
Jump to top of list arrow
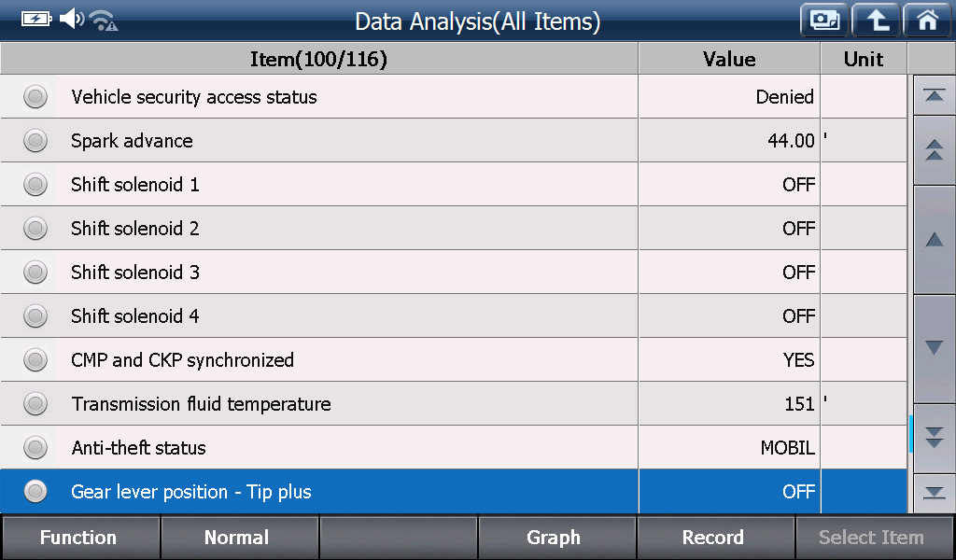click(x=934, y=96)
